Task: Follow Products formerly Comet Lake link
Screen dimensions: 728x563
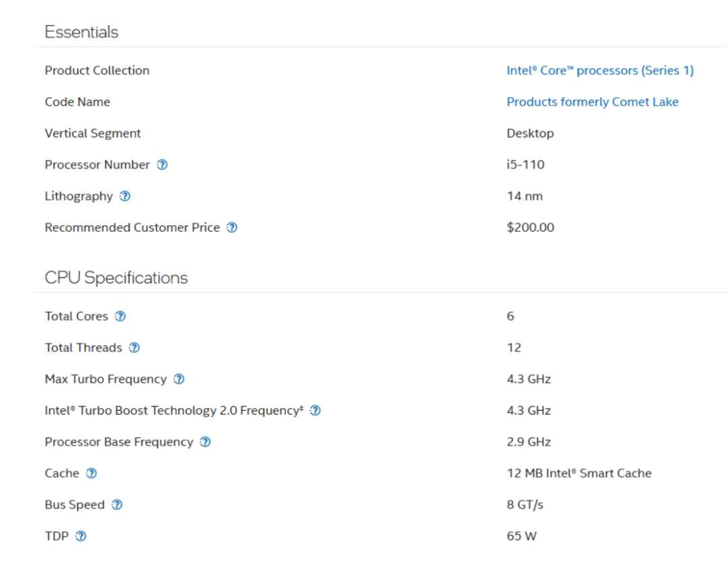Action: click(x=593, y=102)
